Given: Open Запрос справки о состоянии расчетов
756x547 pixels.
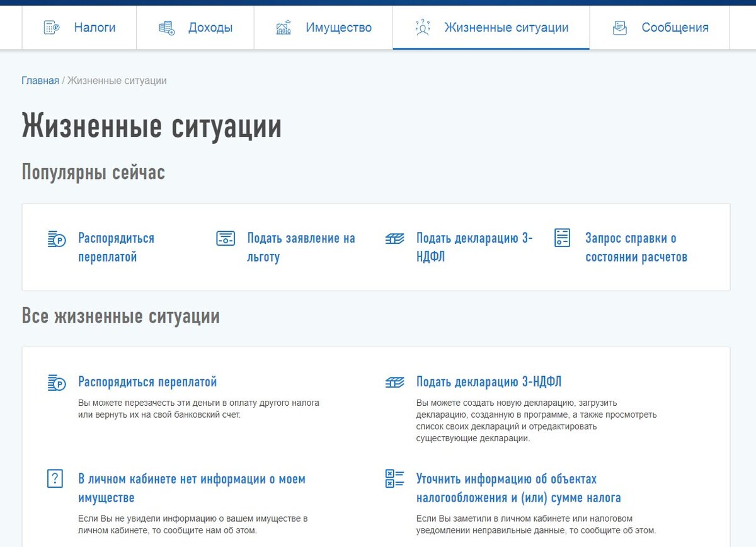Looking at the screenshot, I should 636,248.
